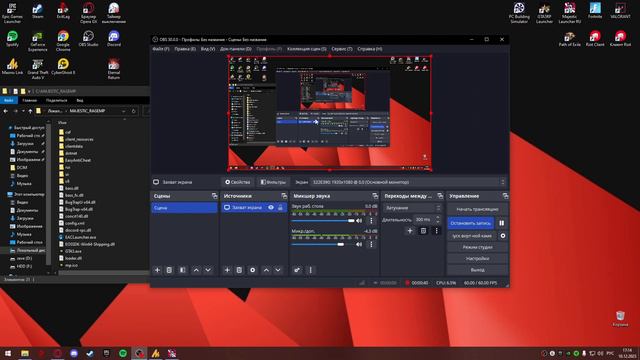
Task: Open quick access toolbar dropdown in Explorer
Action: click(x=29, y=91)
